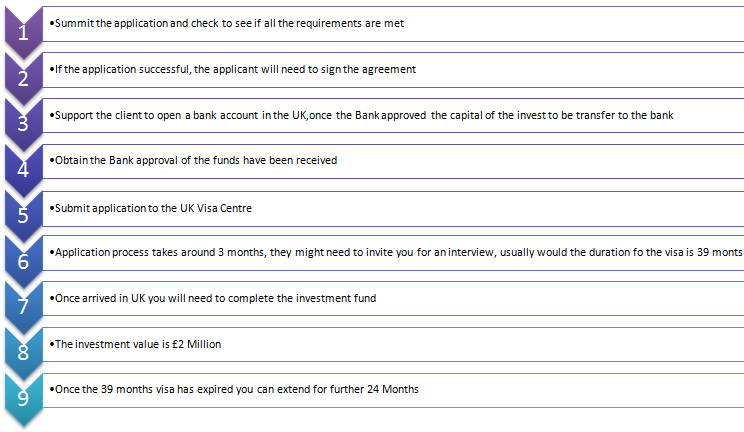Screen dimensions: 744x432
Task: Select the step 7 chevron marker
Action: 23,307
